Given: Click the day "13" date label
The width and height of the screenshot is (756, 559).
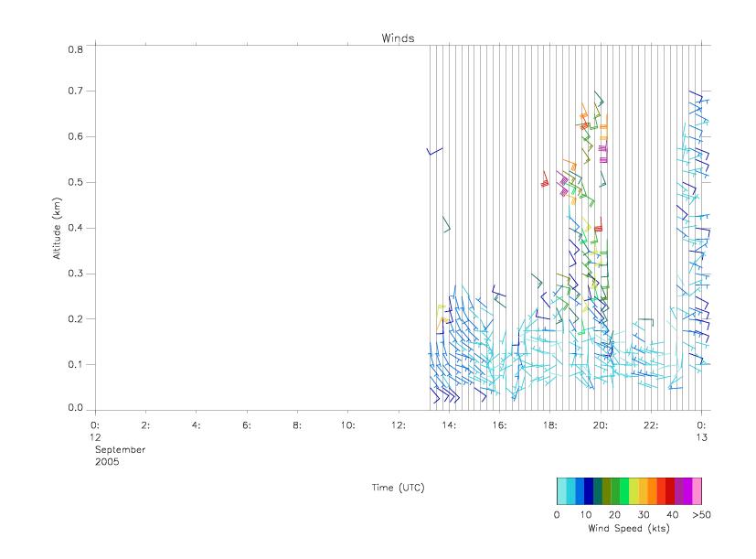Looking at the screenshot, I should pos(701,437).
